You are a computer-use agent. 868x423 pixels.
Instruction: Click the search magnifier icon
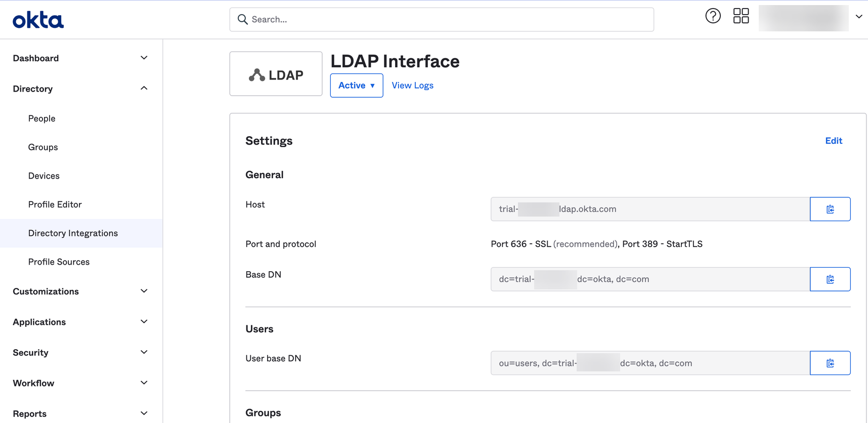coord(243,19)
